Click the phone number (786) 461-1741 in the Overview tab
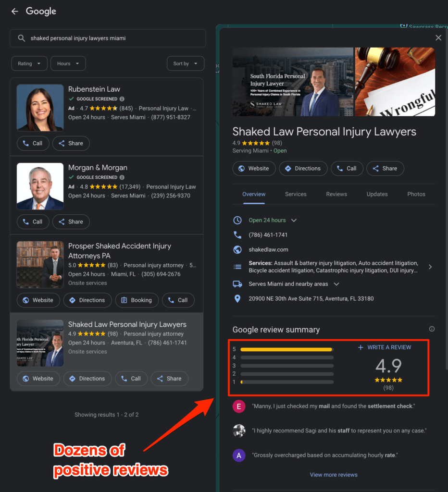448x492 pixels. click(x=268, y=234)
